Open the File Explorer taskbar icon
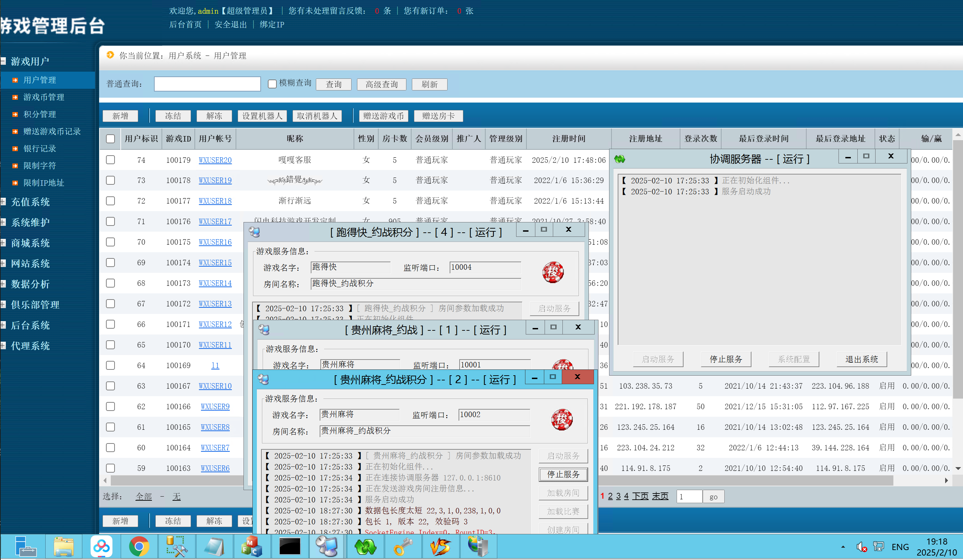Image resolution: width=963 pixels, height=560 pixels. [x=63, y=547]
